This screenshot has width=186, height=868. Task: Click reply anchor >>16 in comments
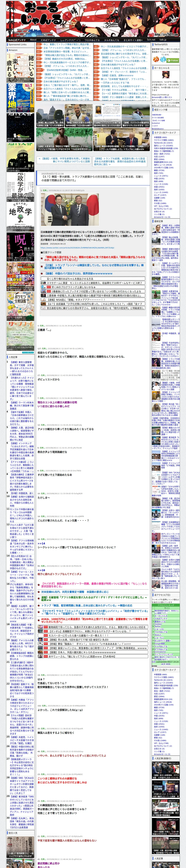[x=41, y=570]
